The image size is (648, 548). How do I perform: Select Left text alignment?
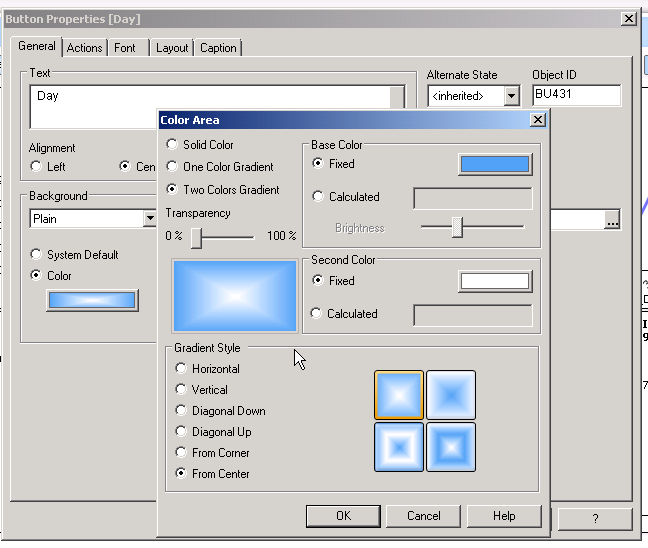pyautogui.click(x=48, y=167)
